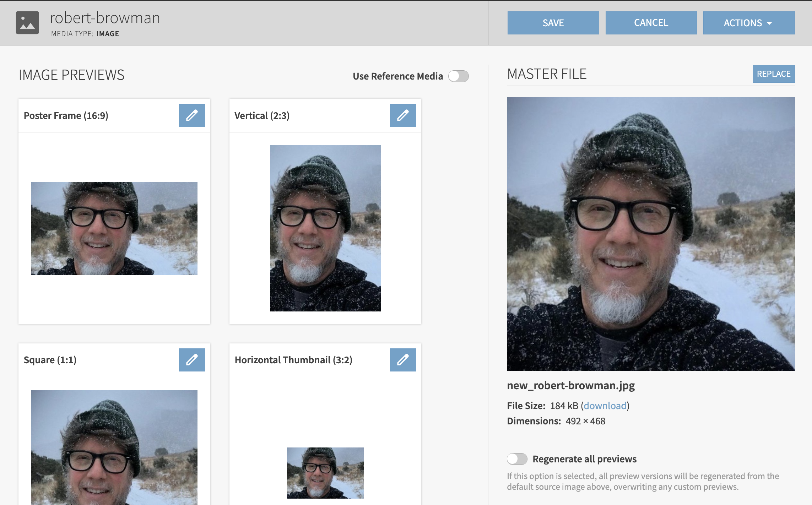Download the master file

pos(605,406)
